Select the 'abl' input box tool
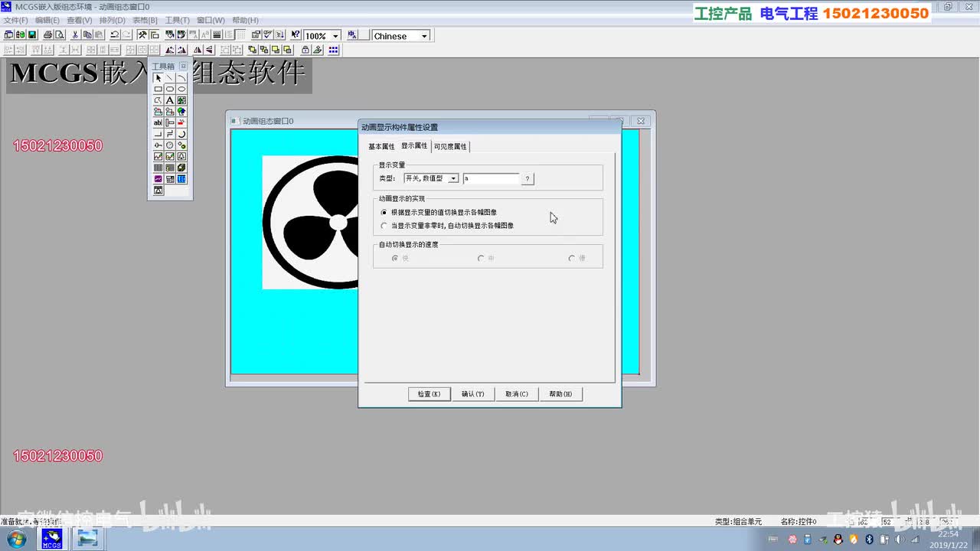Screen dimensions: 980x551 pyautogui.click(x=158, y=122)
